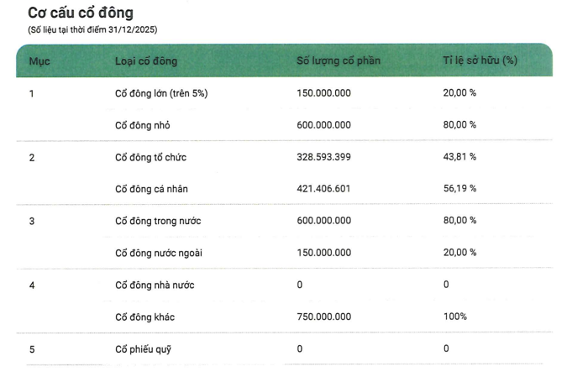Click the 100% ownership value

tap(455, 317)
